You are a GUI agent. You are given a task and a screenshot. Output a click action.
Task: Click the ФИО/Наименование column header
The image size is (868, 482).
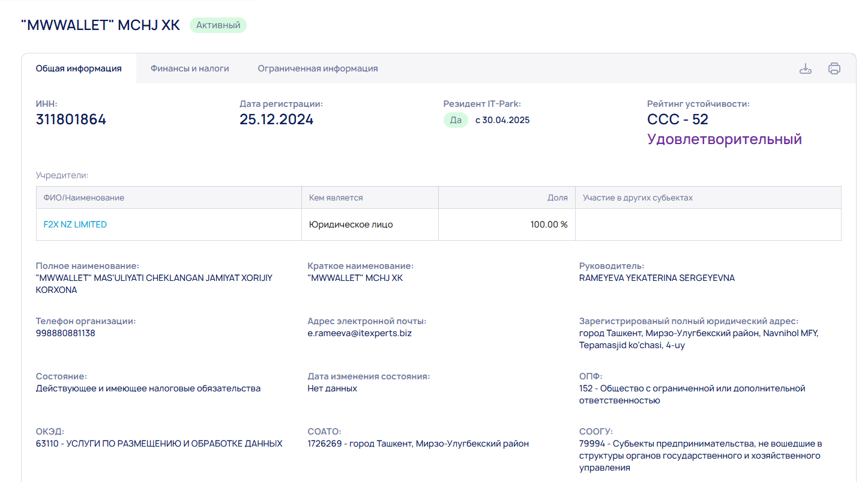click(x=169, y=197)
